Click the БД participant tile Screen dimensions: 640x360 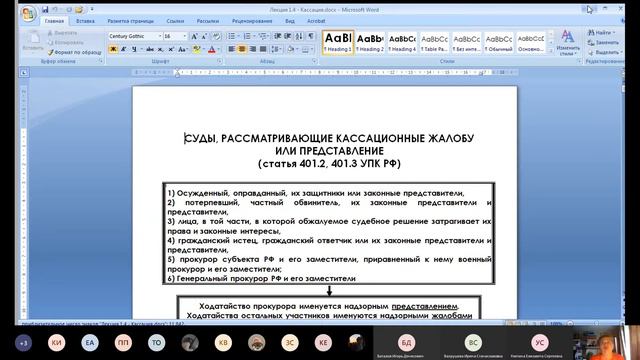tap(407, 342)
